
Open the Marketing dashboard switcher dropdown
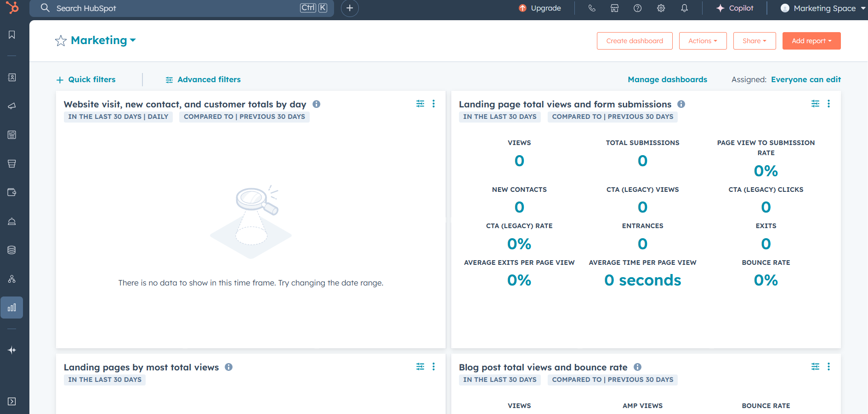coord(103,40)
